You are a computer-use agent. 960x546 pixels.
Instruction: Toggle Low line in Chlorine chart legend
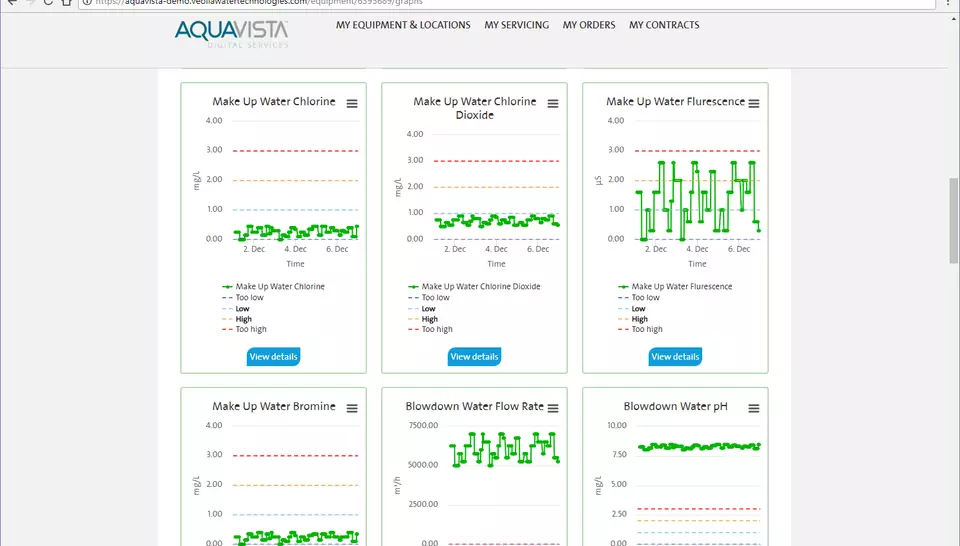coord(236,309)
